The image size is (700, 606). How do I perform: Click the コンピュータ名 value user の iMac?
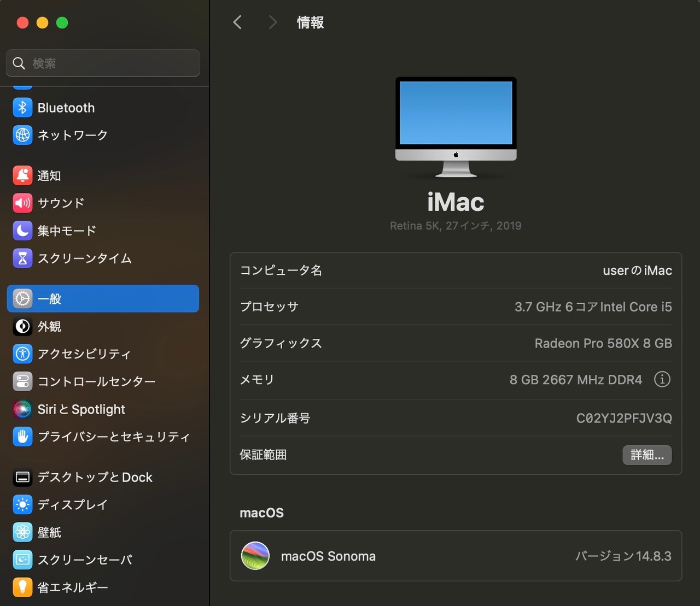point(637,270)
